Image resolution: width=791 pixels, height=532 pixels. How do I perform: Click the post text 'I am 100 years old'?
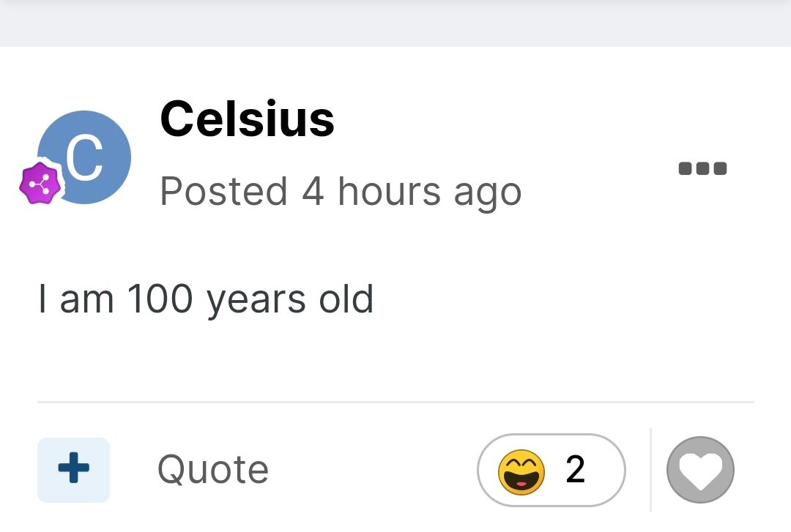[x=206, y=299]
